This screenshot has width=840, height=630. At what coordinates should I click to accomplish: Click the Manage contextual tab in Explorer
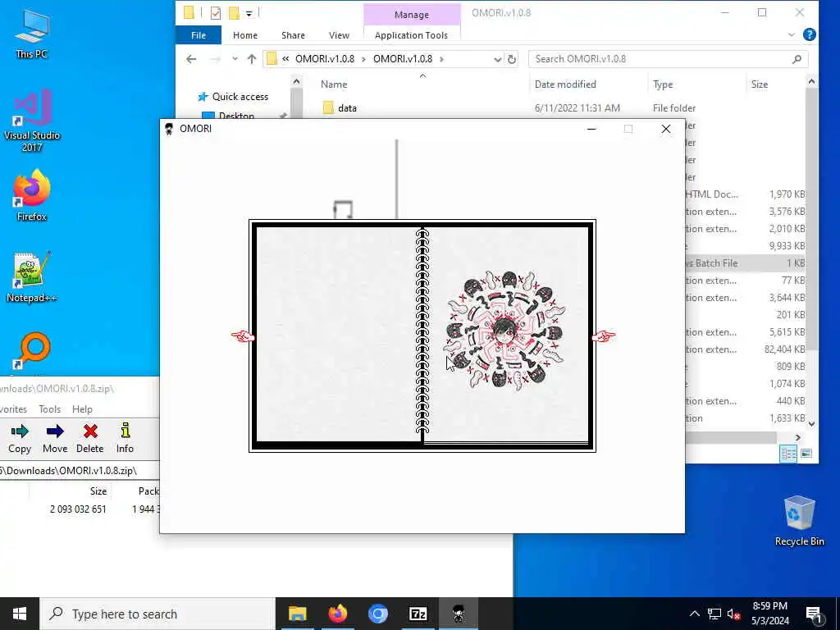coord(412,15)
